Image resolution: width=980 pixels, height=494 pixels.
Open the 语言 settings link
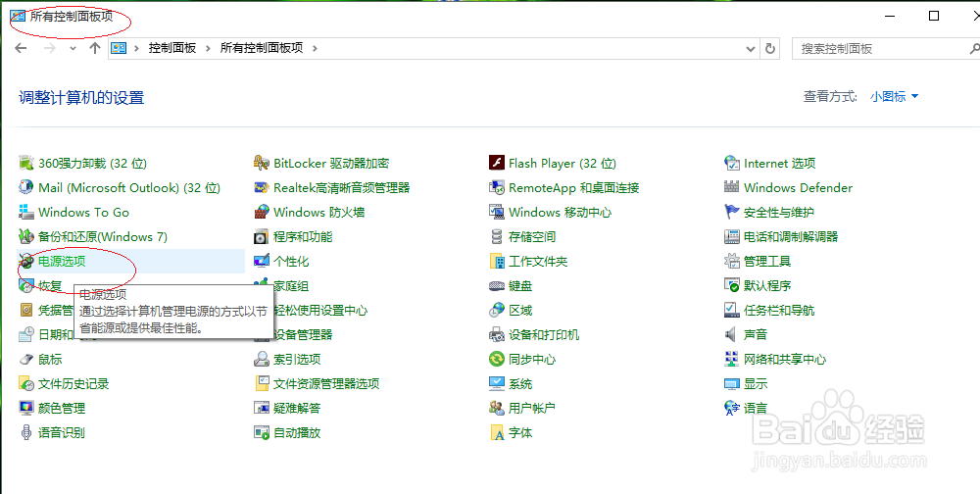pyautogui.click(x=755, y=409)
